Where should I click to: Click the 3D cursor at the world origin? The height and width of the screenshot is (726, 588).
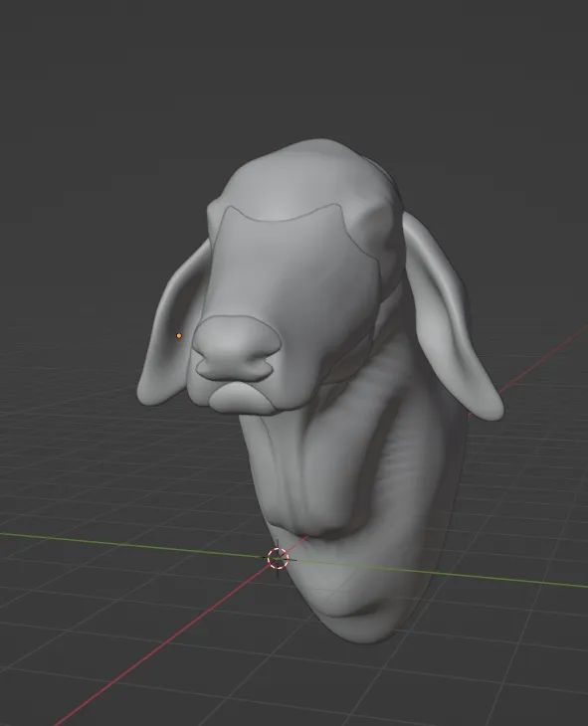coord(278,558)
